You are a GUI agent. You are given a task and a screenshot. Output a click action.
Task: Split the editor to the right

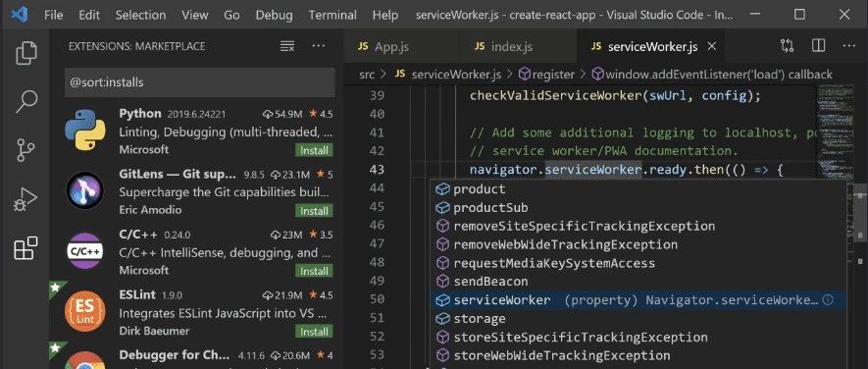click(818, 46)
